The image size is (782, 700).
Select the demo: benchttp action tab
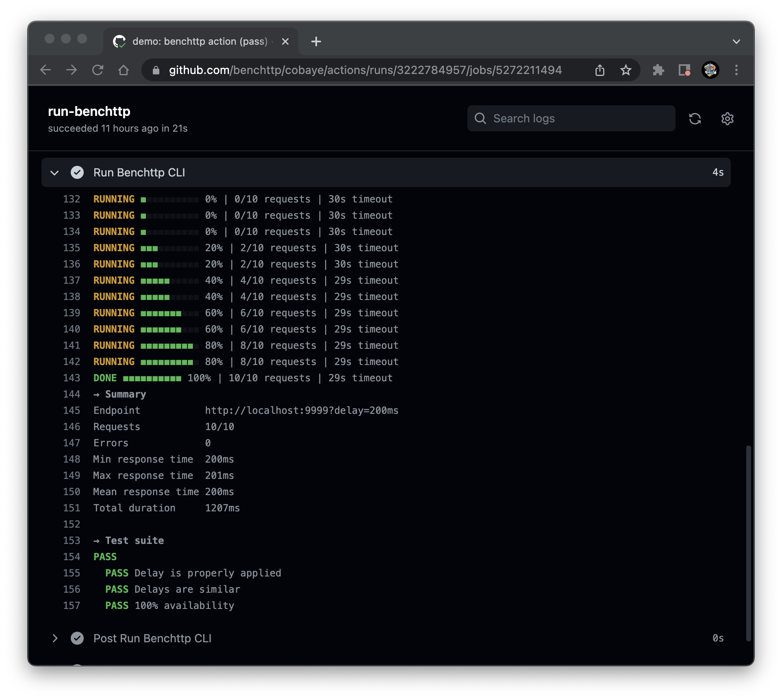click(x=199, y=41)
